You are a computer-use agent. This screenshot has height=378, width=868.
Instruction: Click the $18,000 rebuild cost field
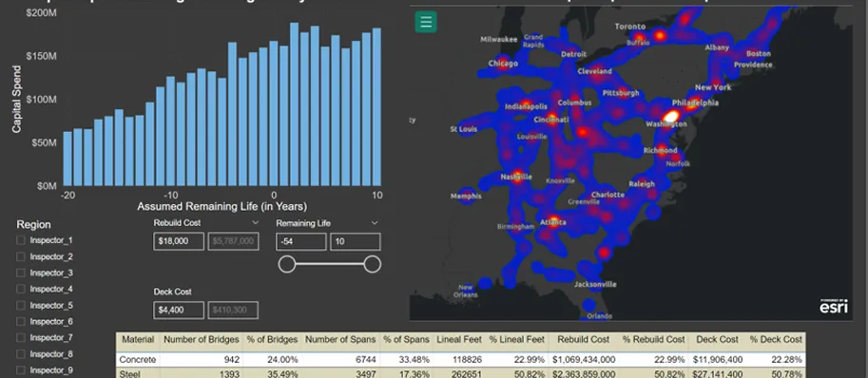(x=179, y=241)
